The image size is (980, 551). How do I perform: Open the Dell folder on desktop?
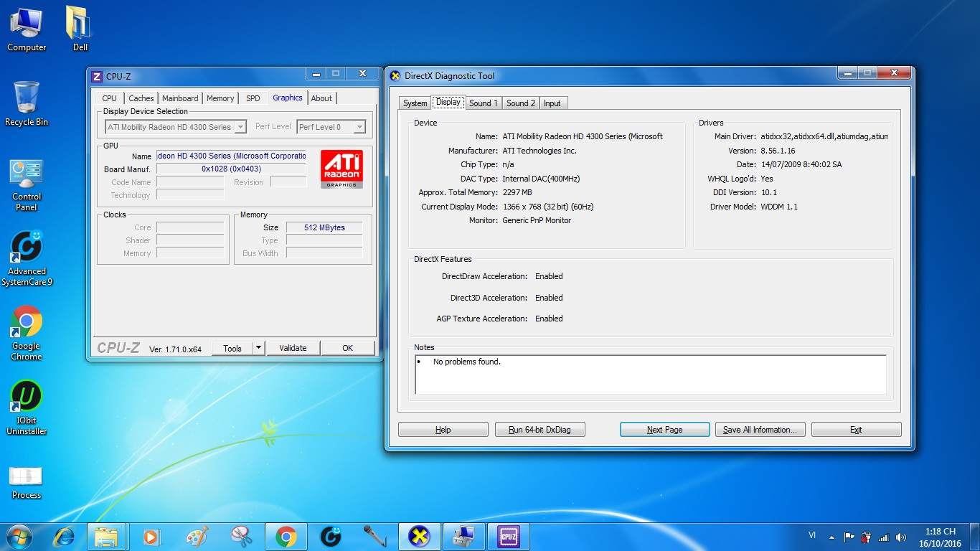[80, 29]
